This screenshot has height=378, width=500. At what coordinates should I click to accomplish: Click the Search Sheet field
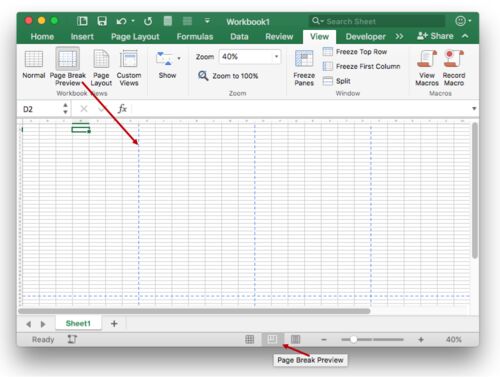[x=377, y=21]
